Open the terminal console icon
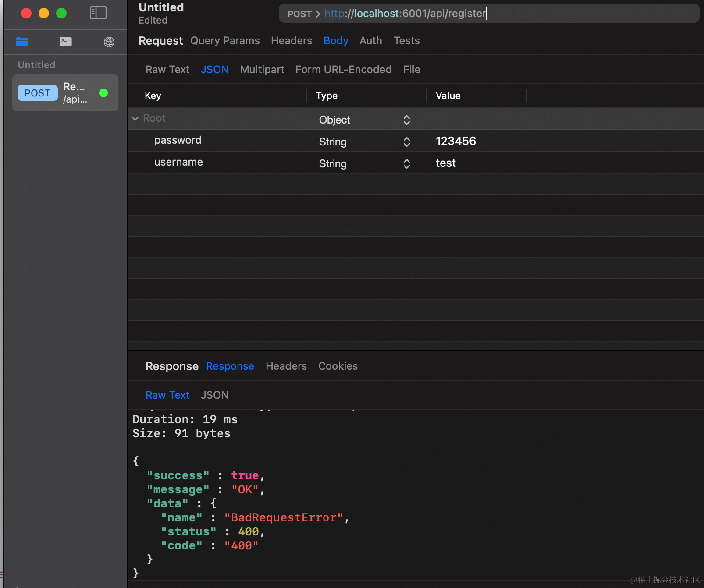The image size is (704, 588). (x=66, y=42)
